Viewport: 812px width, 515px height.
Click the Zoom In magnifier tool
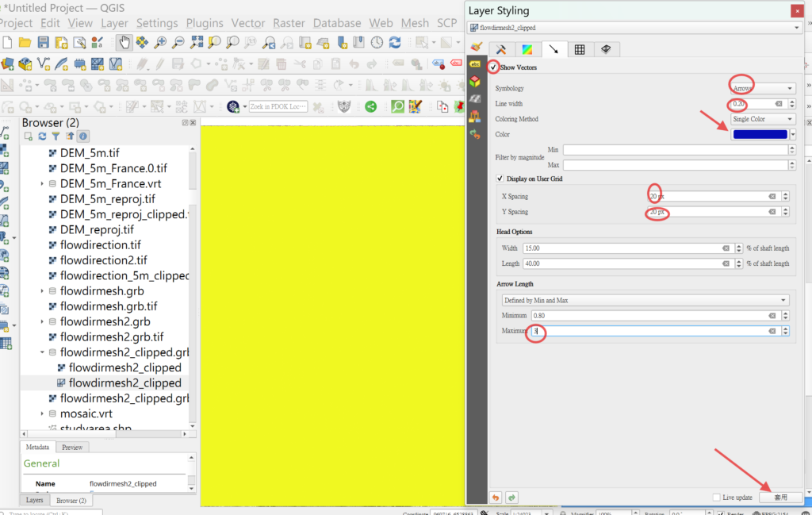point(160,42)
